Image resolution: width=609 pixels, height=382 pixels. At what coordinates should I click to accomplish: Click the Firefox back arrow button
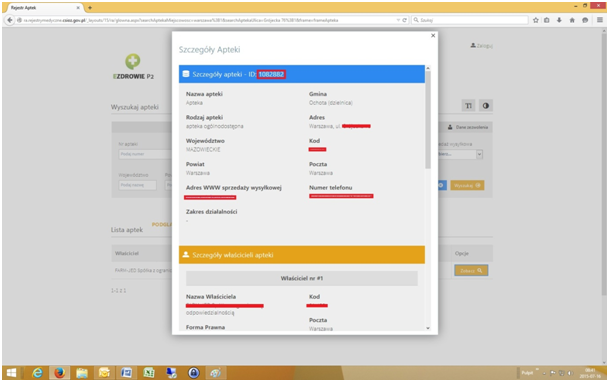(x=10, y=20)
